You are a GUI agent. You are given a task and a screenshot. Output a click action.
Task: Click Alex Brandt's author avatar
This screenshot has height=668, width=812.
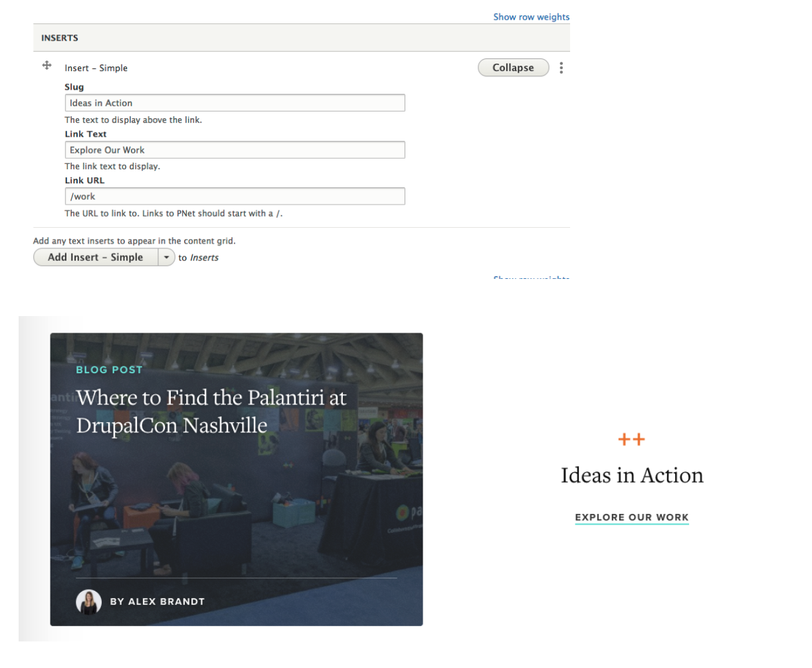[88, 602]
